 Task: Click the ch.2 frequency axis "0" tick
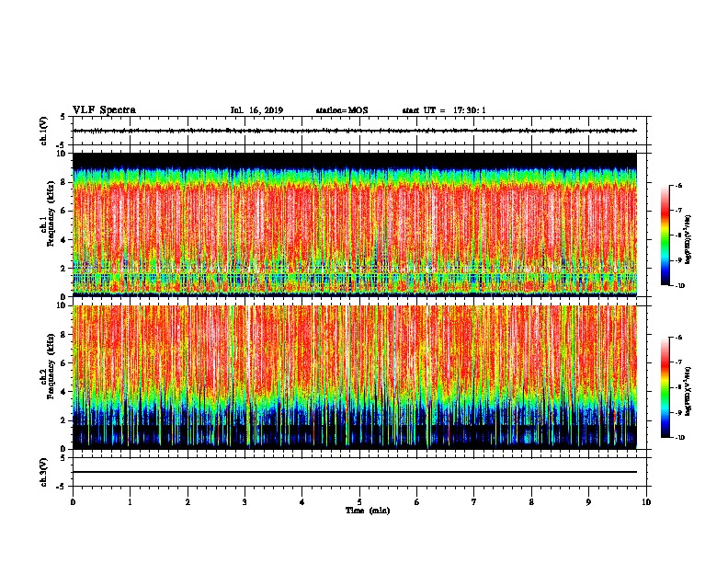point(63,449)
